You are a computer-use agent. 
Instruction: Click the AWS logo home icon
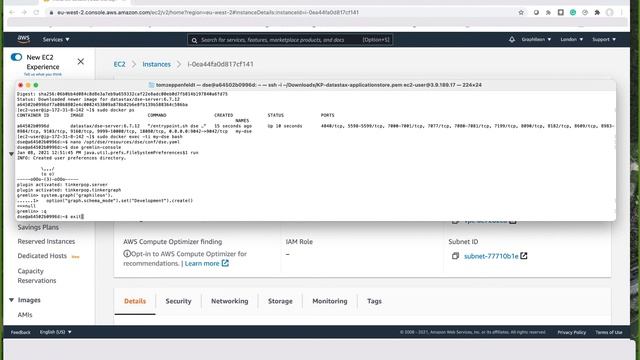pos(24,39)
